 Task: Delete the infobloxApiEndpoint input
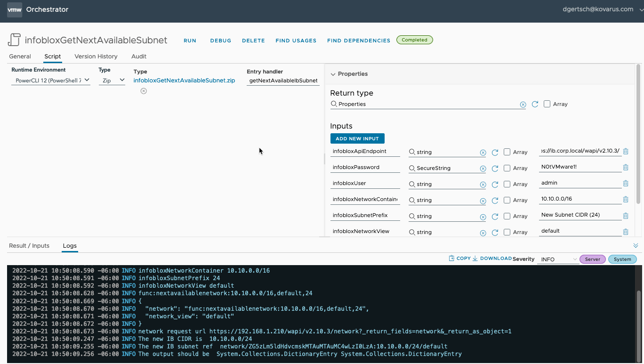(x=626, y=152)
